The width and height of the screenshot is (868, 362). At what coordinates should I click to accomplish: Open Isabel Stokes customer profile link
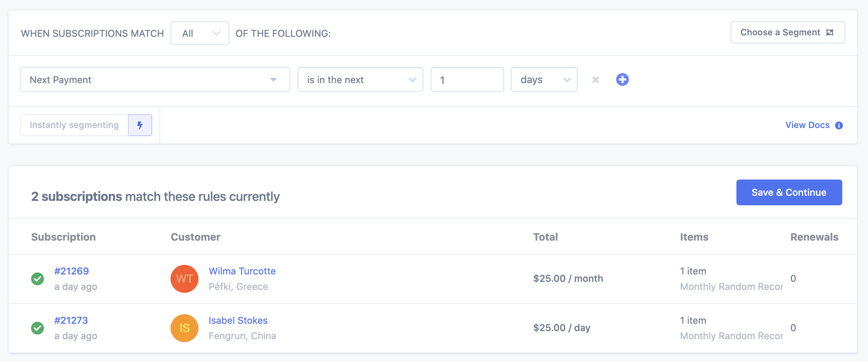(x=238, y=320)
